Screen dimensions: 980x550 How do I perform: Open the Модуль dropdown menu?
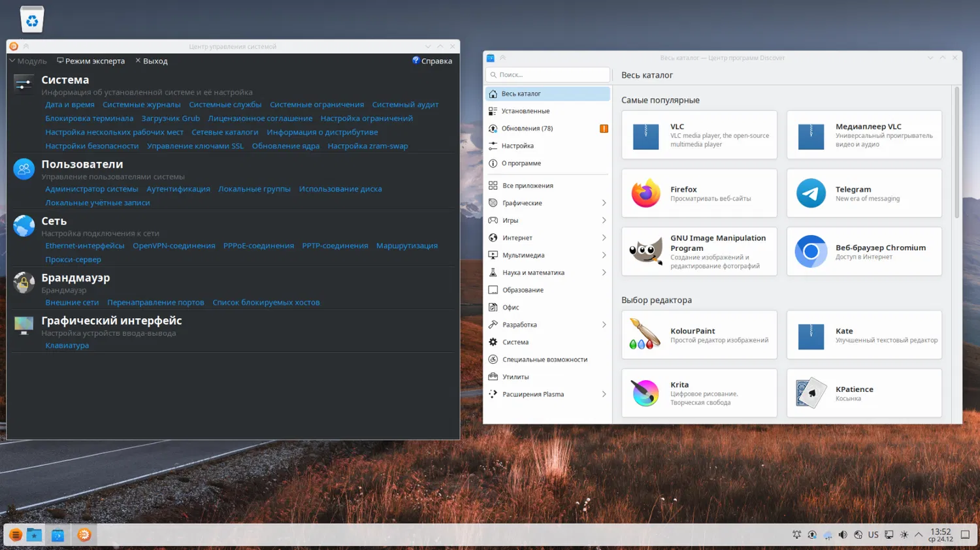click(28, 61)
